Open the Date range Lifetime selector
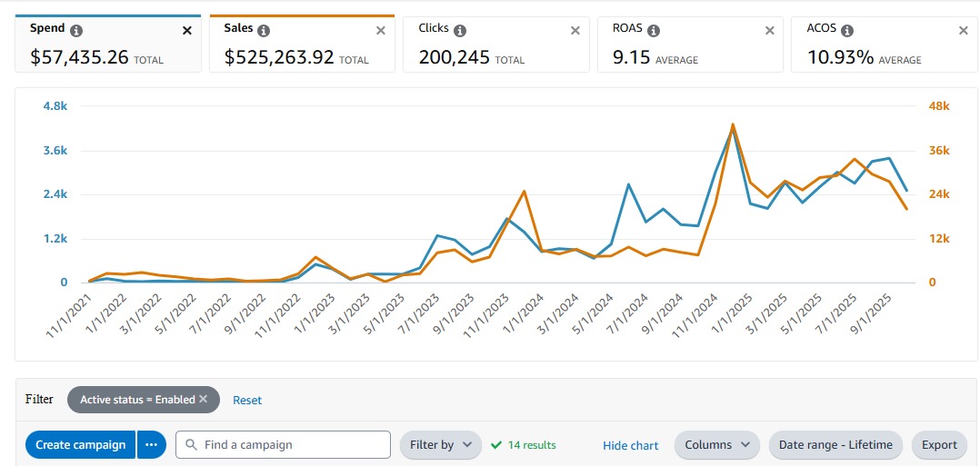 pyautogui.click(x=835, y=445)
